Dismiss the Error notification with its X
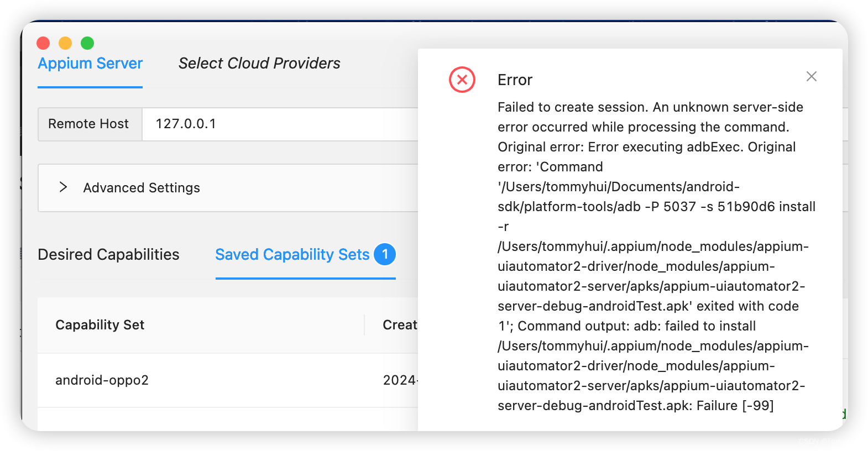This screenshot has width=868, height=451. (x=811, y=77)
